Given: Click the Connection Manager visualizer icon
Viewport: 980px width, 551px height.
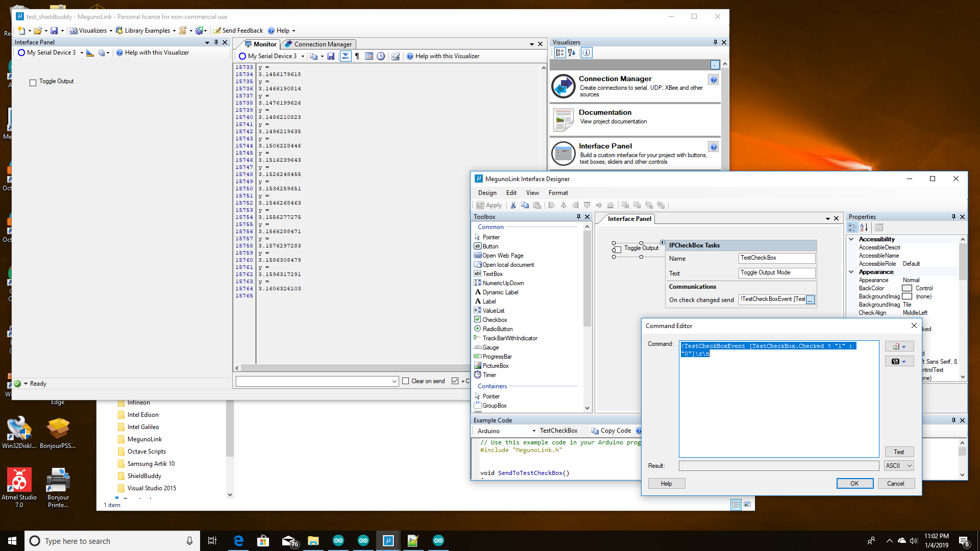Looking at the screenshot, I should (x=563, y=86).
